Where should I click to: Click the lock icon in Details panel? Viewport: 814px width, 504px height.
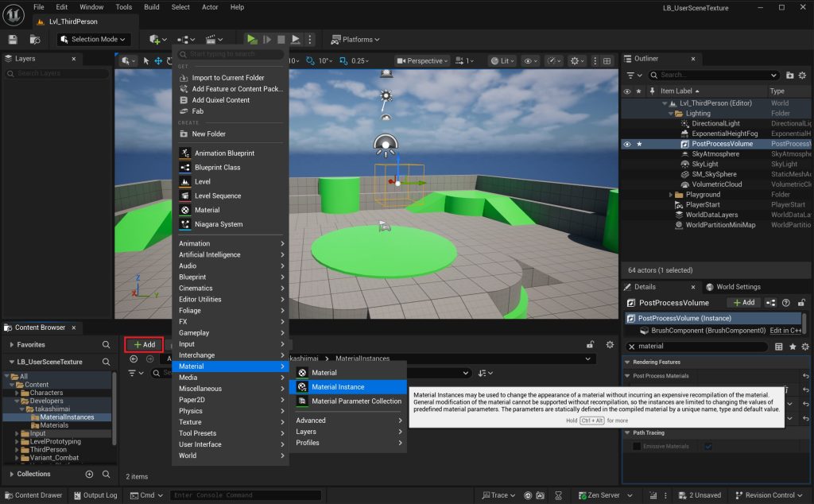800,303
